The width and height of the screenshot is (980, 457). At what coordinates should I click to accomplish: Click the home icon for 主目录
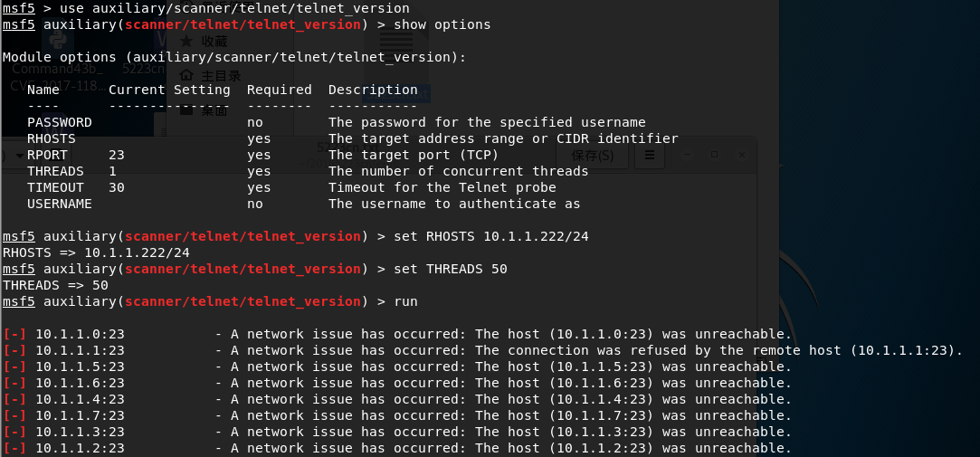pyautogui.click(x=186, y=75)
